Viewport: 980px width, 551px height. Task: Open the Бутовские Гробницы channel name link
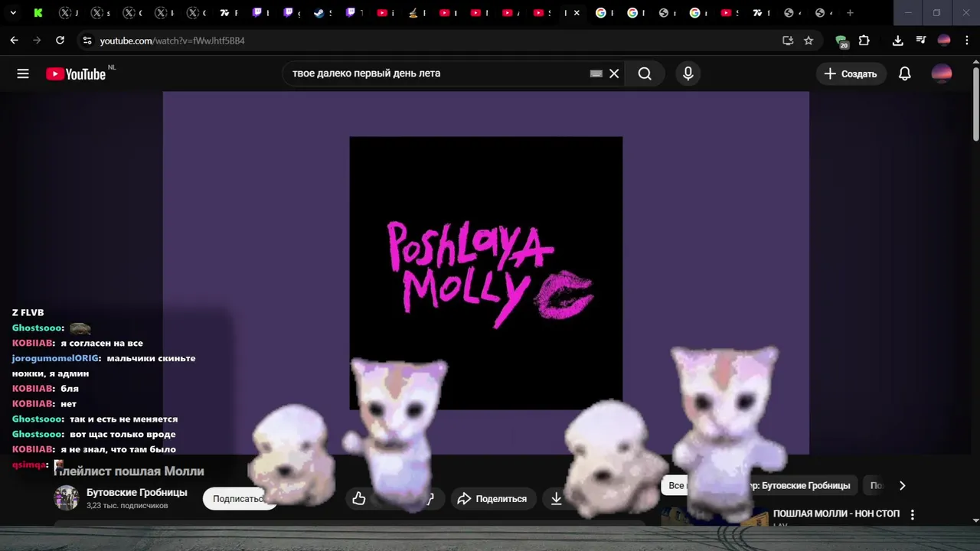click(137, 492)
